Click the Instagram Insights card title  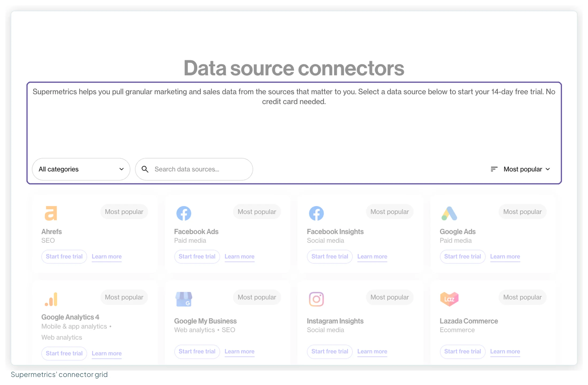(x=335, y=321)
